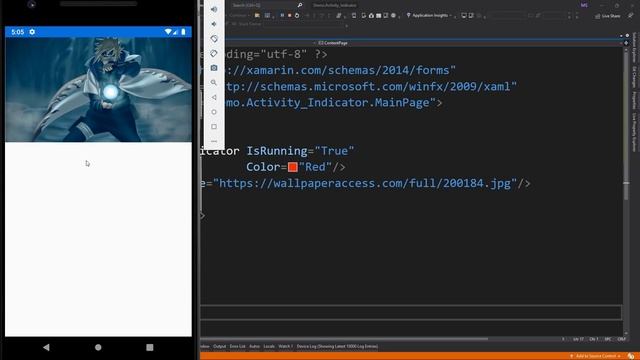Screen dimensions: 640x360
Task: Click the red color swatch before "Red"
Action: click(292, 167)
